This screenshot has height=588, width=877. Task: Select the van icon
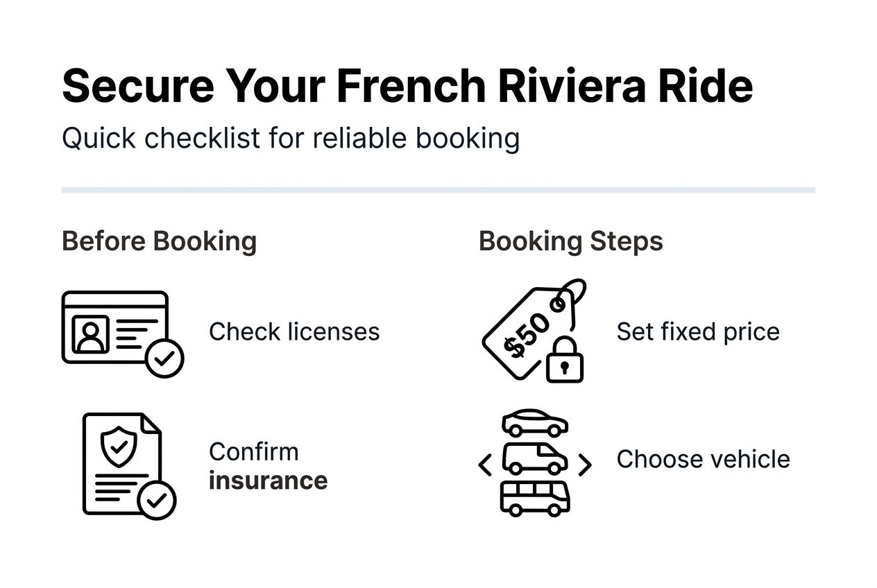535,459
